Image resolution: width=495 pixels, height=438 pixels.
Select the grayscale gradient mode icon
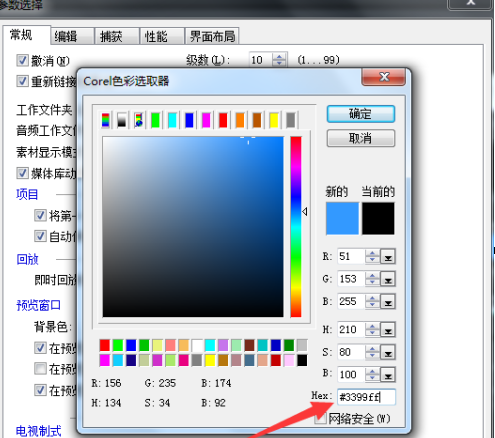[122, 120]
